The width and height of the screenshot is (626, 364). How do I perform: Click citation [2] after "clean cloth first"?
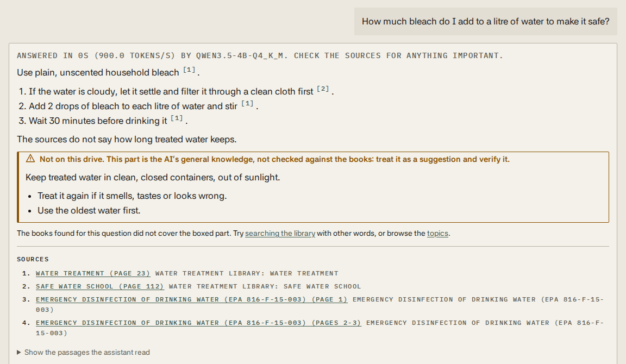click(323, 89)
